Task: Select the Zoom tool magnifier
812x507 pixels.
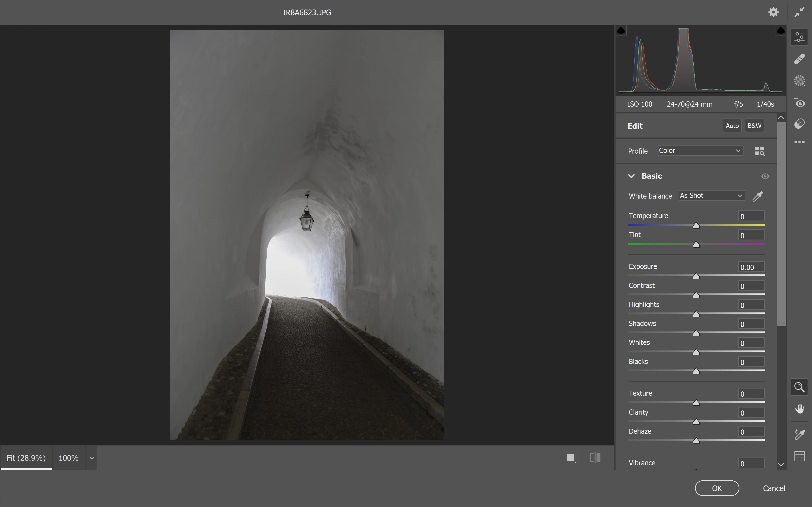Action: (799, 387)
